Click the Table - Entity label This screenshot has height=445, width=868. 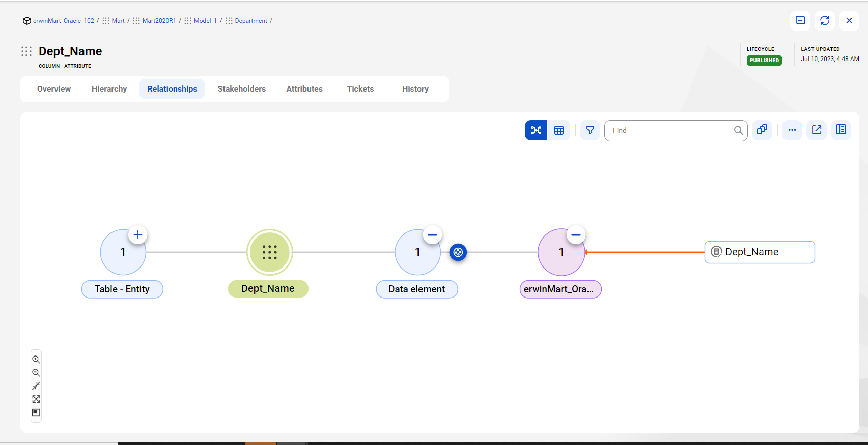(122, 289)
